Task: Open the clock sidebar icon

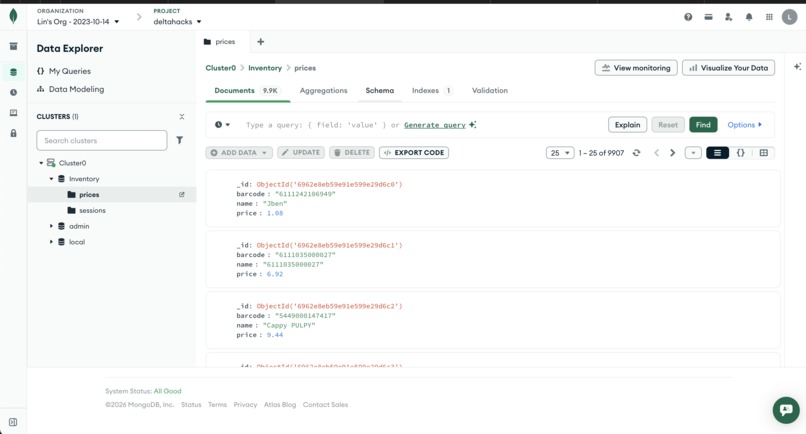Action: pos(13,93)
